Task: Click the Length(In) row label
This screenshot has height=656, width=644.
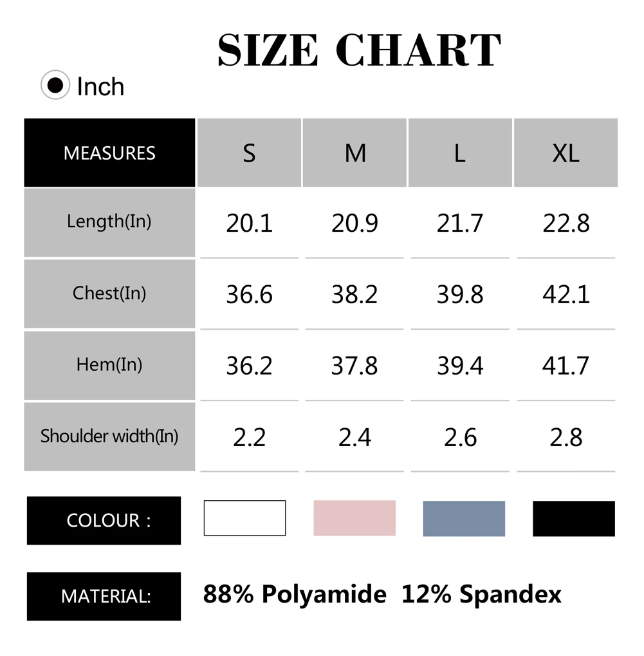Action: (109, 223)
